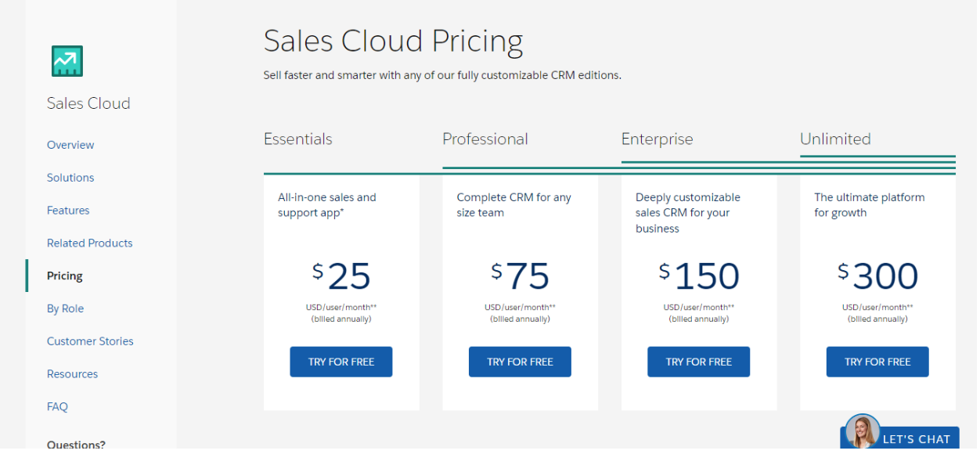Try Essentials edition for free

coord(341,362)
